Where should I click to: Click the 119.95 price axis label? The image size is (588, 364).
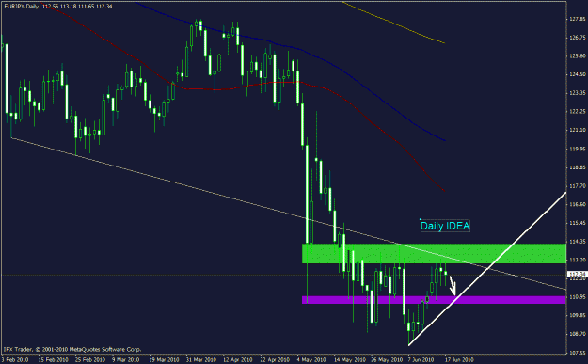click(578, 149)
